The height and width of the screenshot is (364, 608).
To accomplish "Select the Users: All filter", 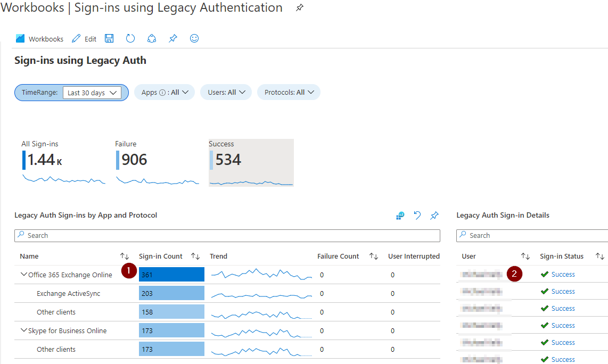I will coord(226,92).
